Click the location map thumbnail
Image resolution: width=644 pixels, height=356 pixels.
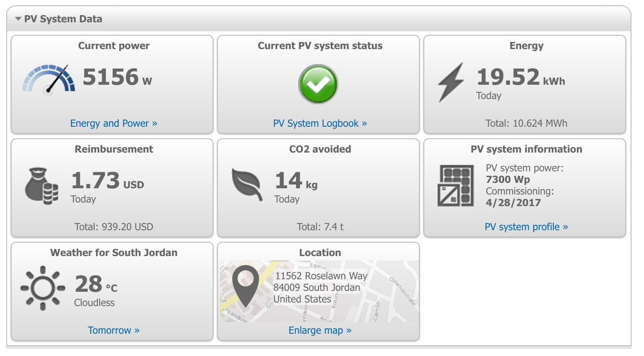(319, 291)
